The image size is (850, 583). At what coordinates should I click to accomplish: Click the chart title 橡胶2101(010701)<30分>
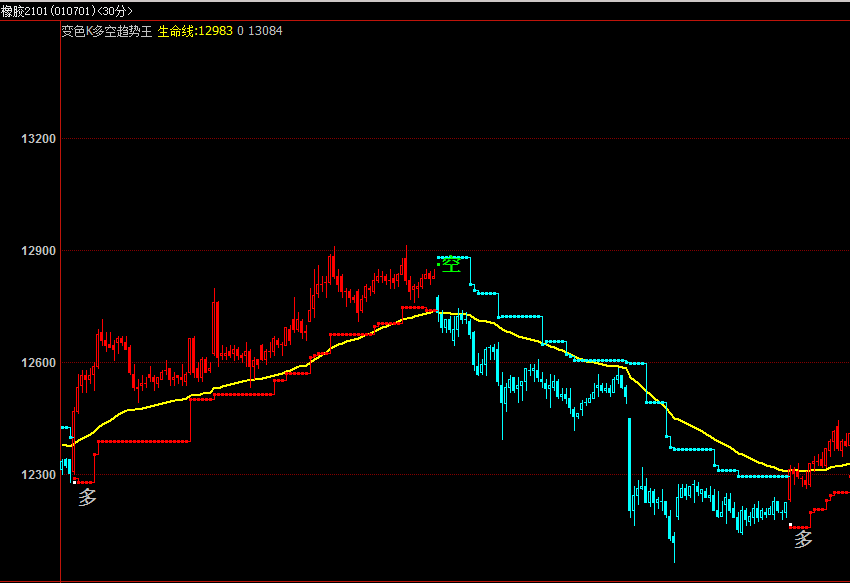(67, 11)
